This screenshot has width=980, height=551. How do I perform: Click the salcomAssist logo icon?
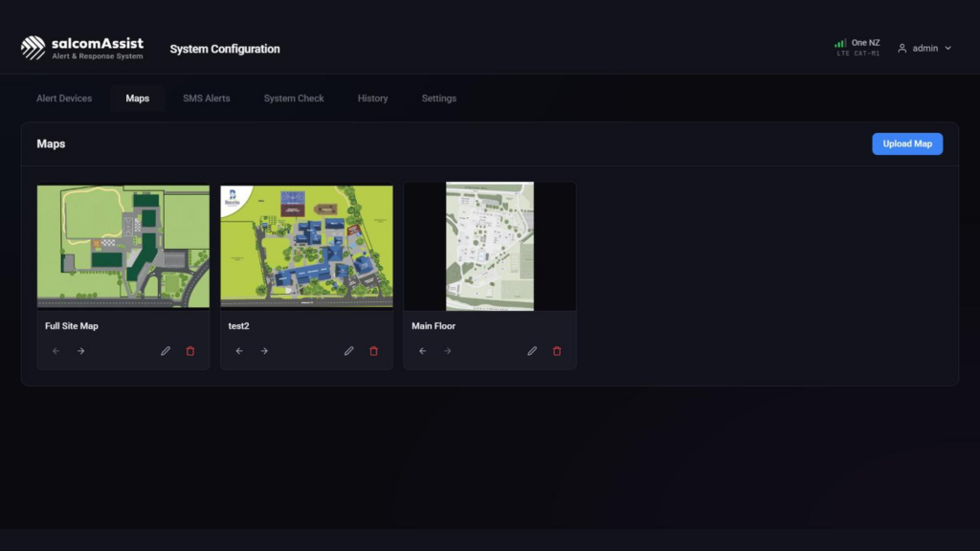33,48
